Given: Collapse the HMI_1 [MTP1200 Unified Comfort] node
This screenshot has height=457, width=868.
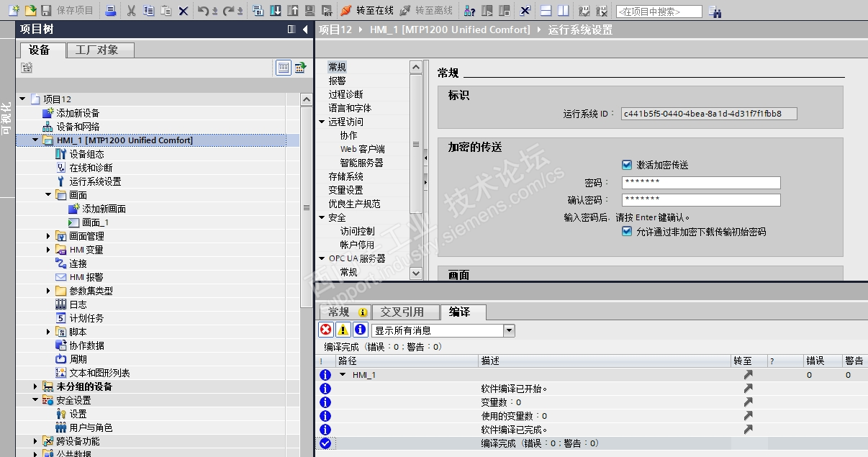Looking at the screenshot, I should (x=35, y=140).
